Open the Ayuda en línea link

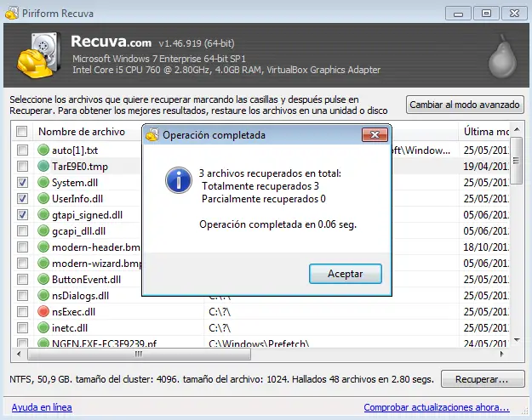42,407
